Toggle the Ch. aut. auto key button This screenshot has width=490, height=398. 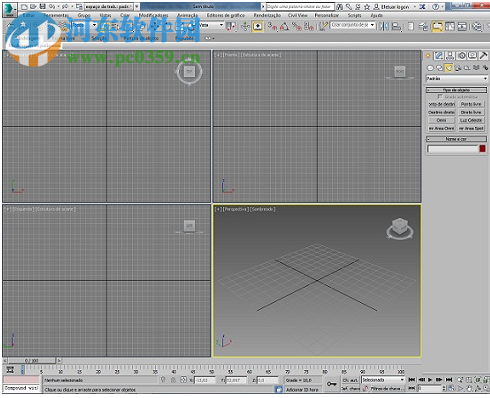(x=350, y=380)
